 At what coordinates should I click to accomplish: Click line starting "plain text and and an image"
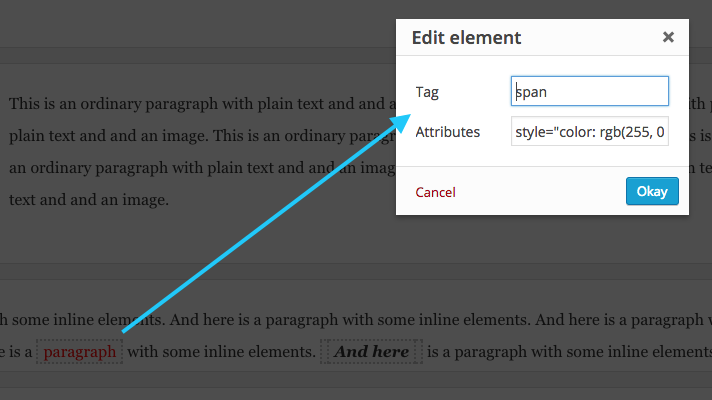[202, 136]
